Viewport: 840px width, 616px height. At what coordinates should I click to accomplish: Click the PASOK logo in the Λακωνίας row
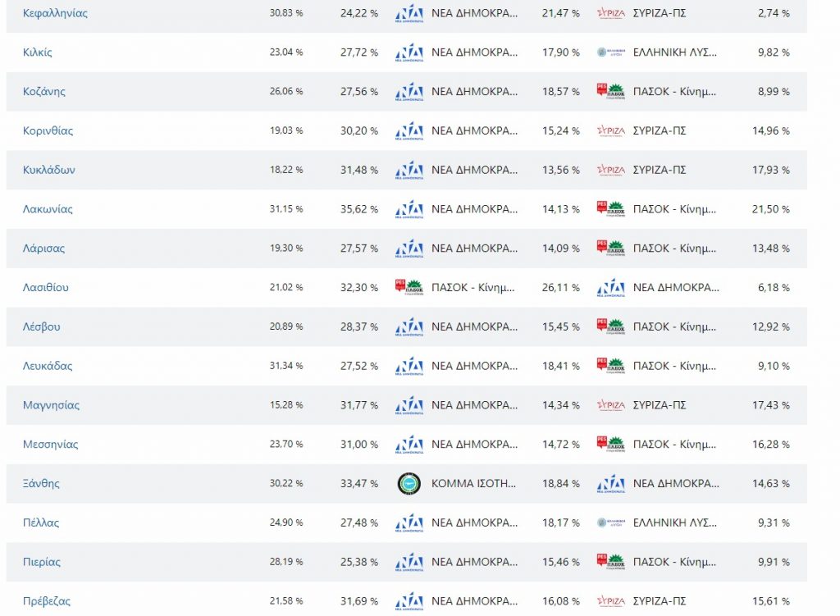(x=610, y=209)
